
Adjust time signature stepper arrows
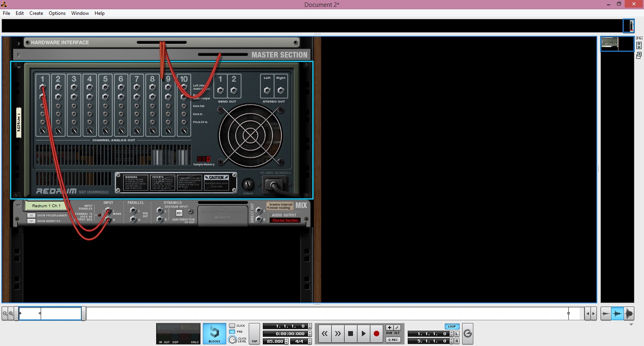310,341
